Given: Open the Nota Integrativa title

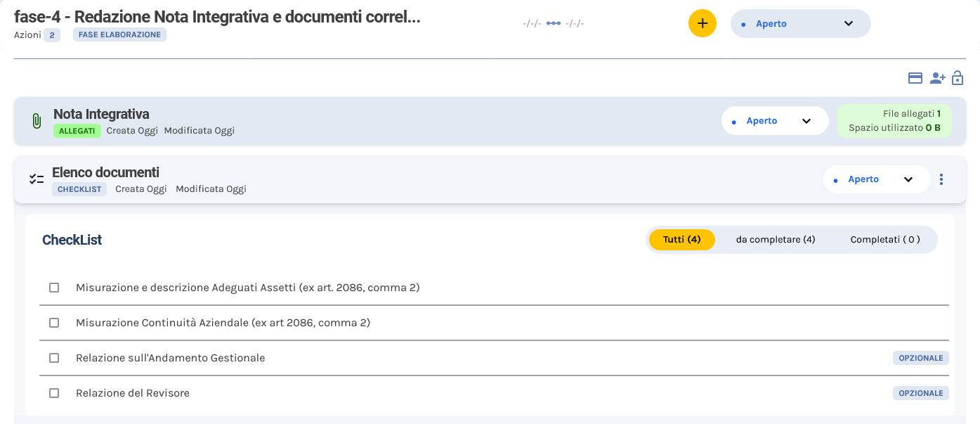Looking at the screenshot, I should click(101, 114).
